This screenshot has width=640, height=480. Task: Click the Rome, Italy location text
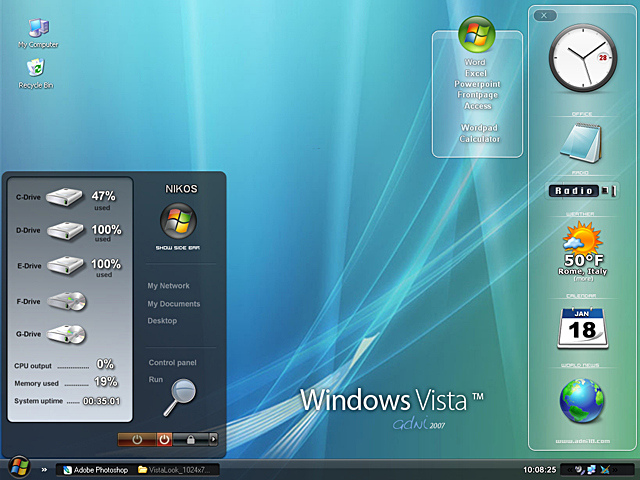(x=582, y=271)
